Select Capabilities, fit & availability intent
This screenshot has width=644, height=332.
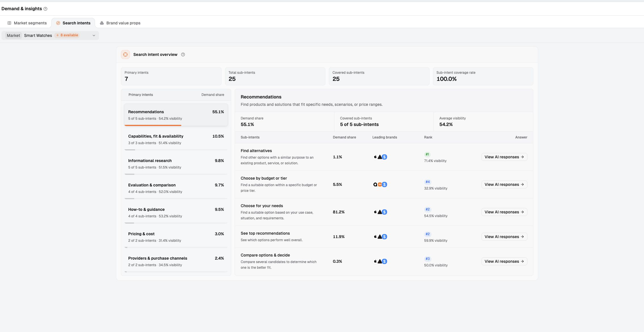176,139
